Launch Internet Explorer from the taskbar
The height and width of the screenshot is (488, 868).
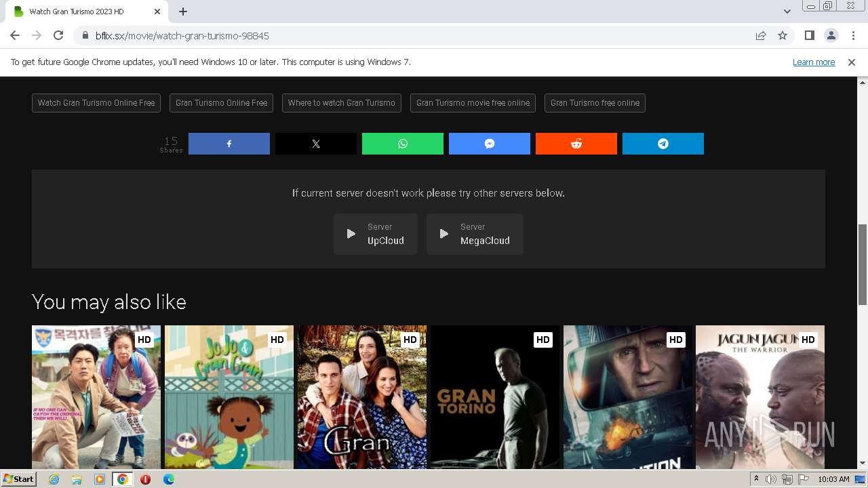click(54, 479)
